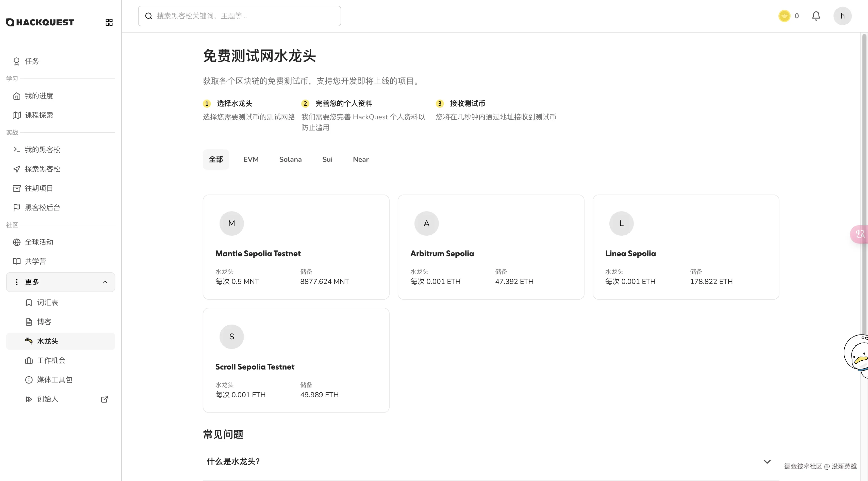
Task: Click the pink translate floating icon
Action: tap(859, 234)
